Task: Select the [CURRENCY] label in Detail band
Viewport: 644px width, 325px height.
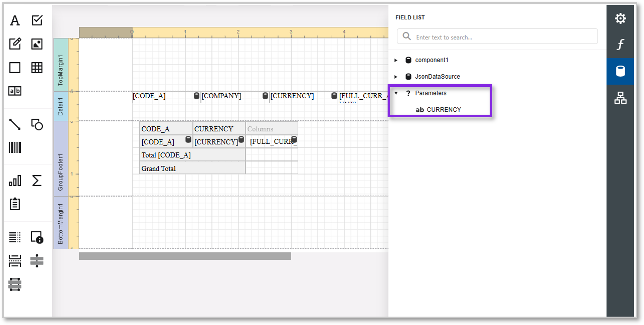Action: 304,97
